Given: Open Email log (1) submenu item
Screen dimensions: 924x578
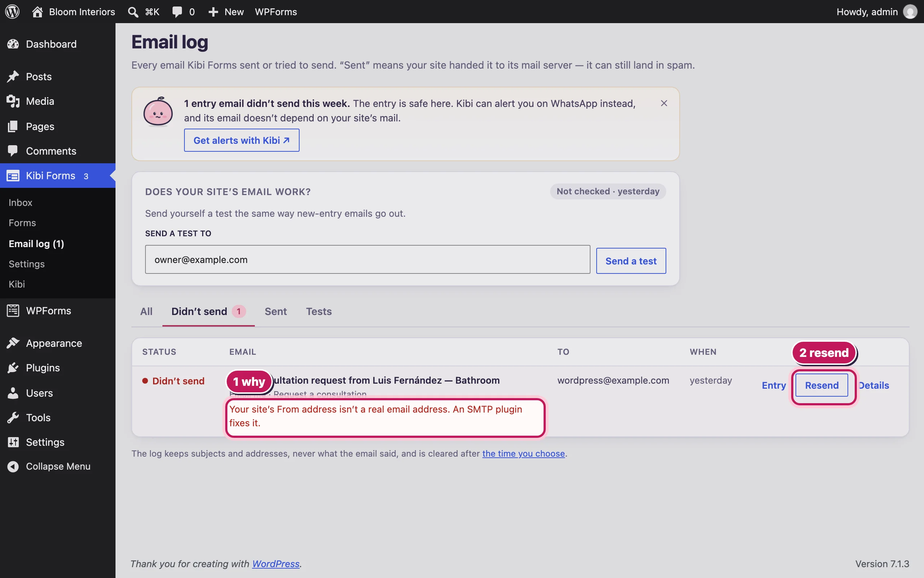Looking at the screenshot, I should [x=37, y=244].
